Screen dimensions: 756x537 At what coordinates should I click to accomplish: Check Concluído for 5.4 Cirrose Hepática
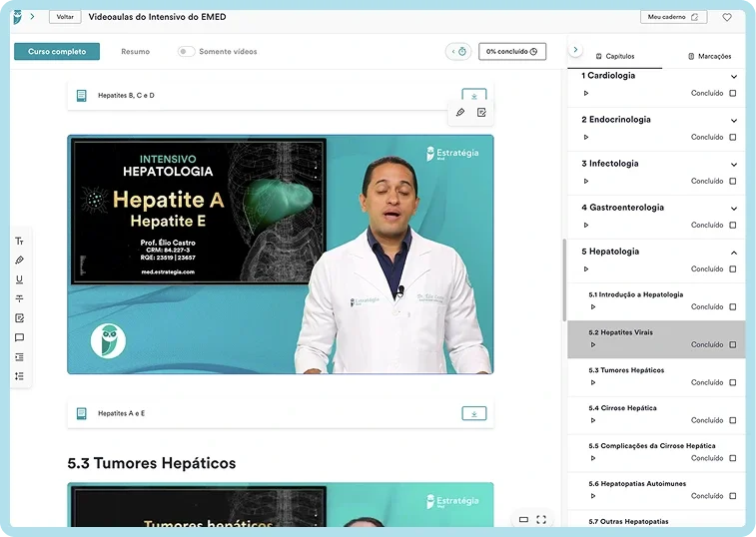click(733, 420)
